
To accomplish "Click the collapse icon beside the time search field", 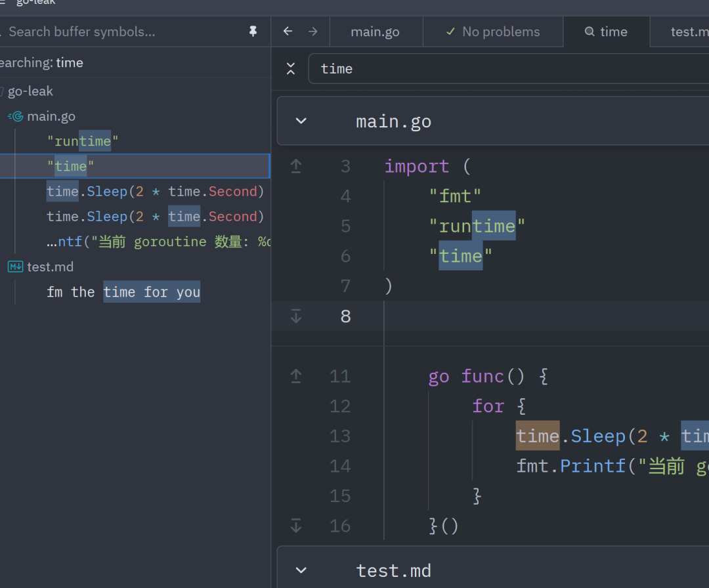I will (291, 69).
